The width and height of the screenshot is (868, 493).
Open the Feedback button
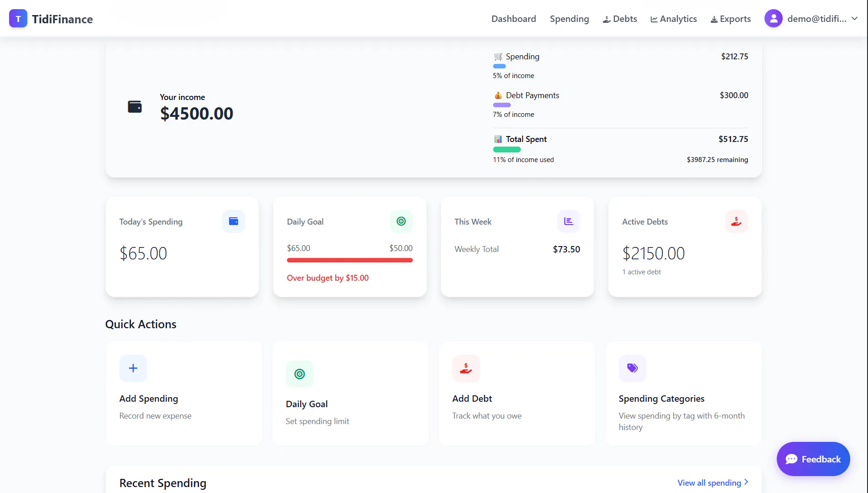[x=813, y=459]
